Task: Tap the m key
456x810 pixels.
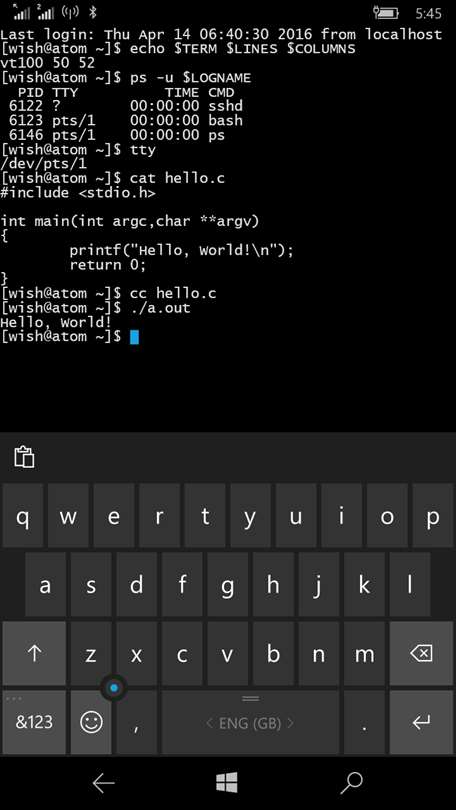Action: (365, 653)
